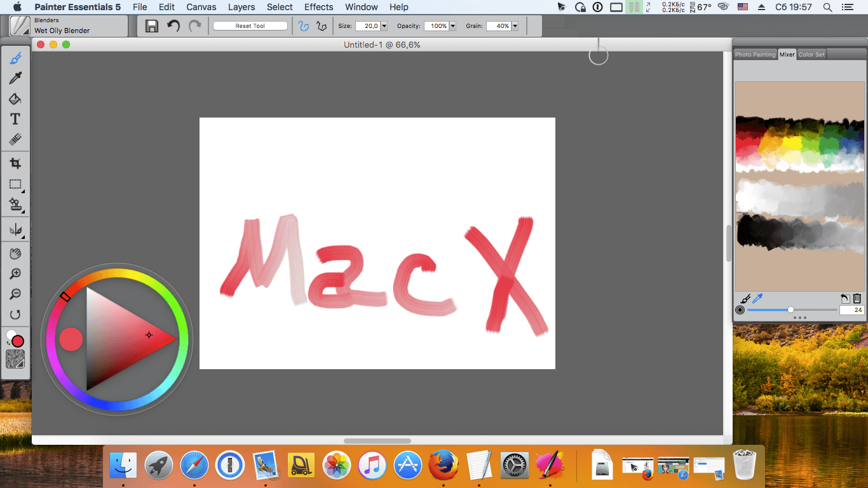This screenshot has width=868, height=488.
Task: Click the Grain value field
Action: 498,26
